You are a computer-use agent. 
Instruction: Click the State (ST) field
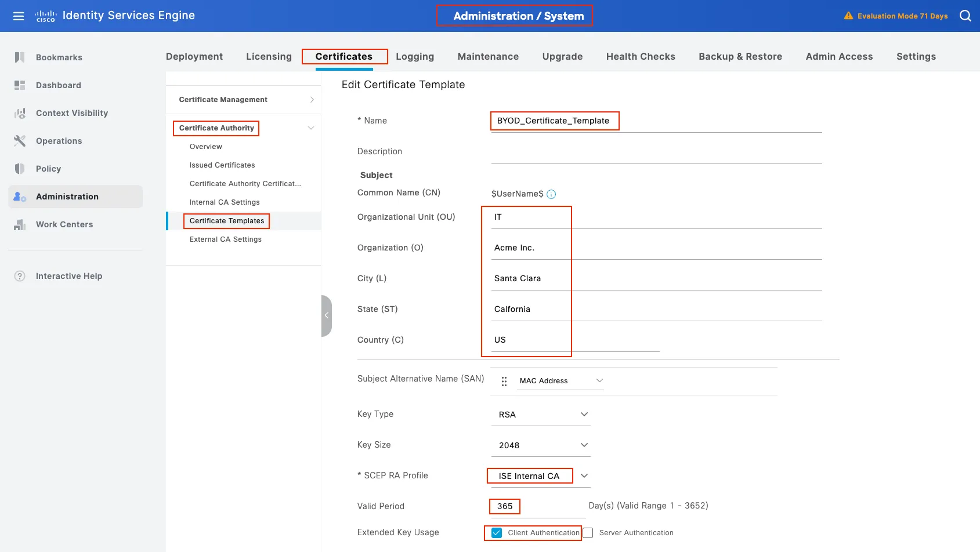tap(656, 310)
